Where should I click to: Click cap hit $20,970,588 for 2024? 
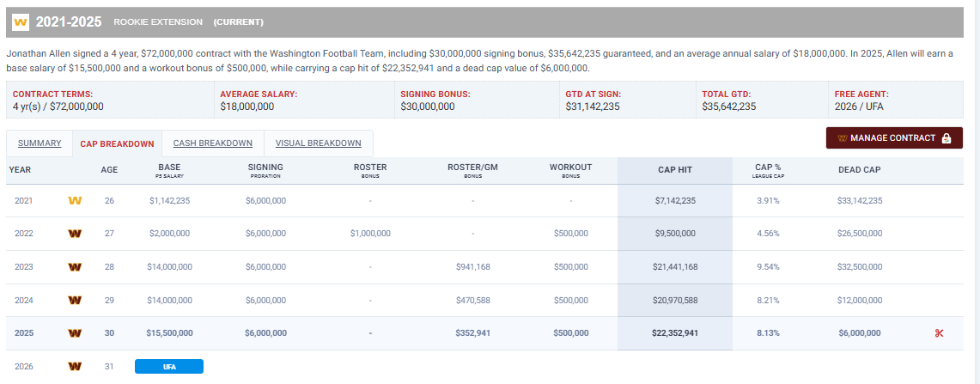[x=675, y=300]
